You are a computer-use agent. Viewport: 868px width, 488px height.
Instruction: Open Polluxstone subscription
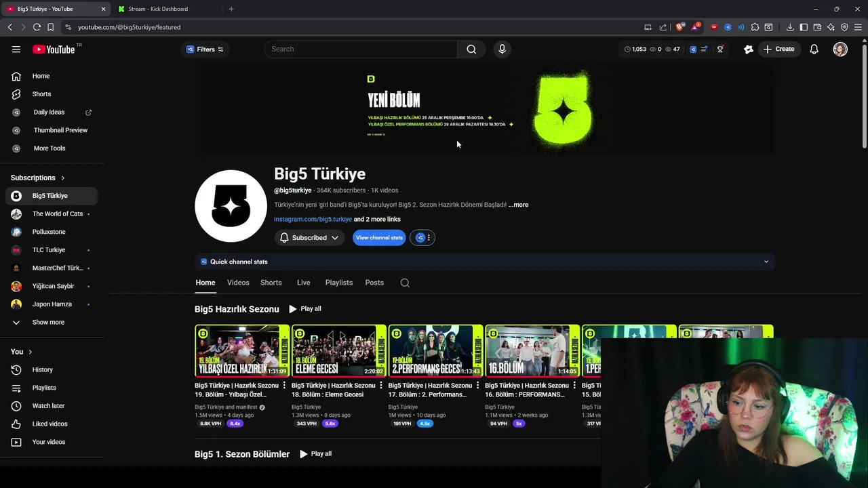pos(52,232)
